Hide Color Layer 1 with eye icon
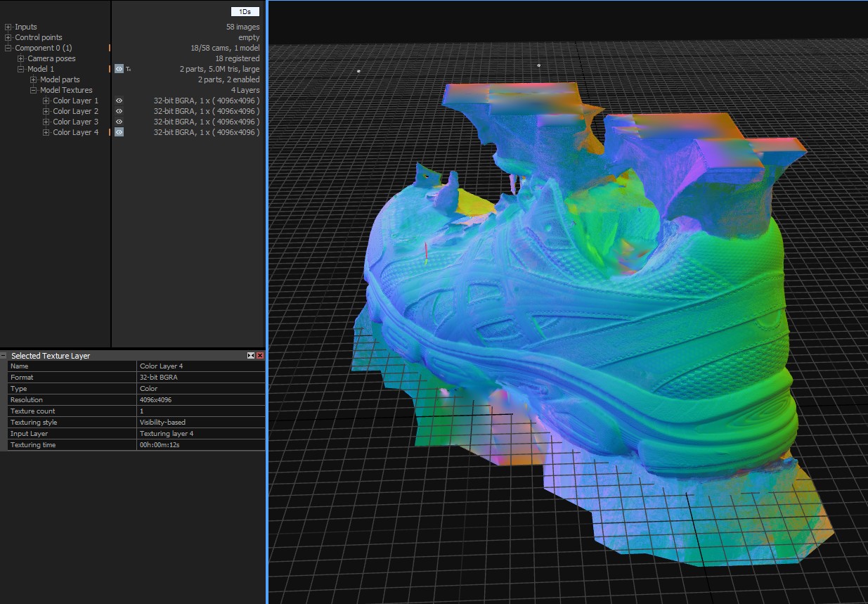 click(119, 101)
